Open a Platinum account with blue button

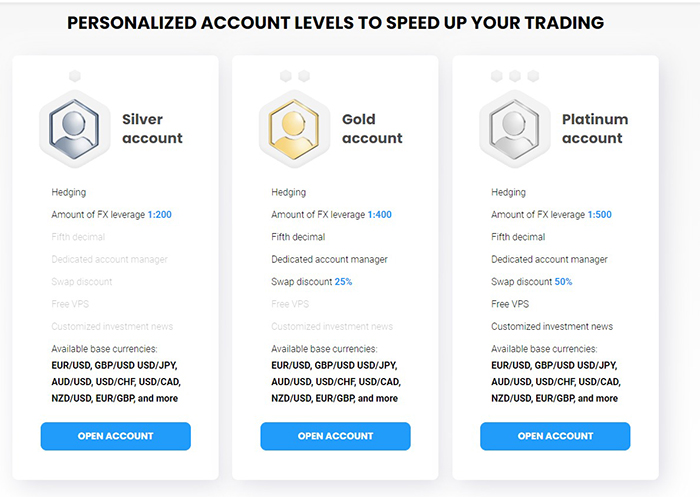coord(555,436)
